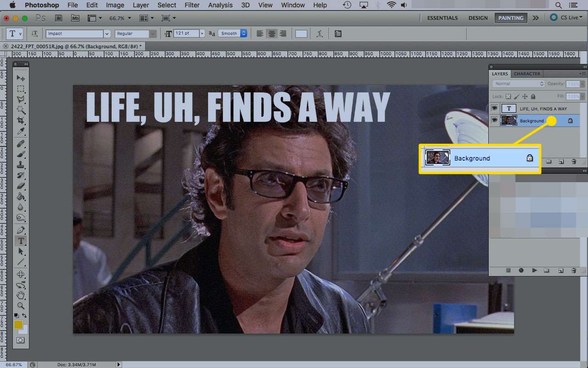Select the Paint Bucket tool

(x=21, y=197)
